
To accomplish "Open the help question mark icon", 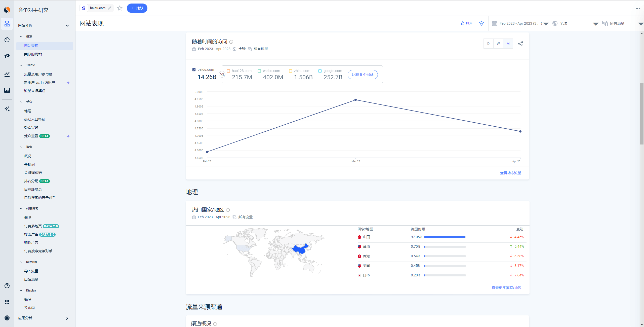I will [x=7, y=285].
